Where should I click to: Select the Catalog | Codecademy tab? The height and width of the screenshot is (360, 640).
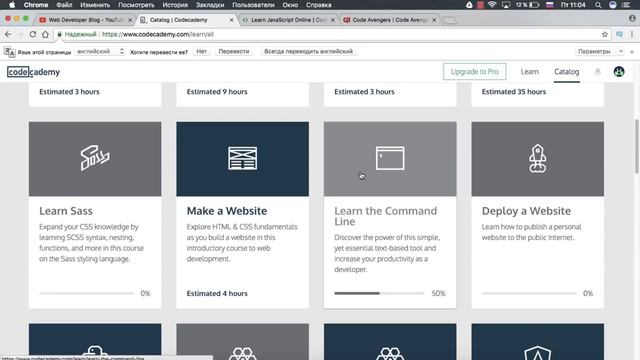187,20
